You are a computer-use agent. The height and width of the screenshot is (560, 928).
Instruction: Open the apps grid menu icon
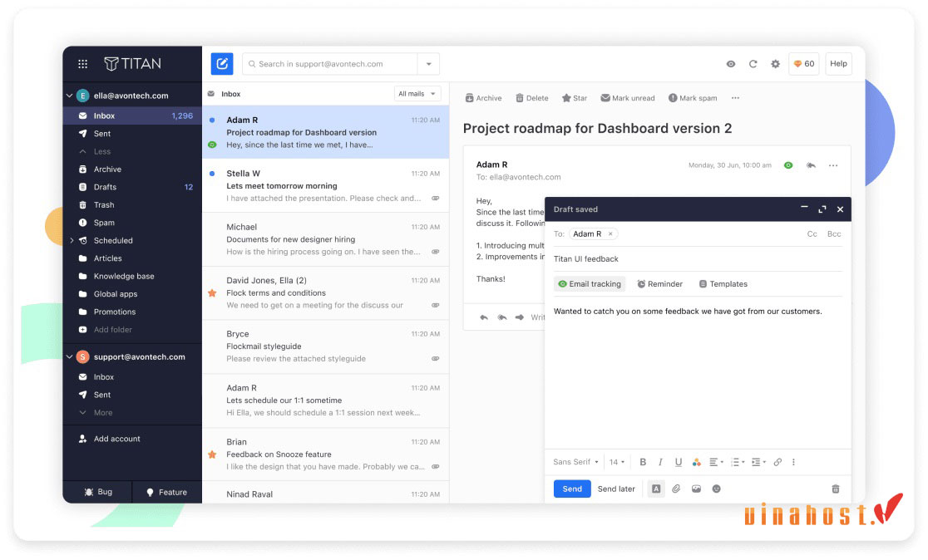(82, 64)
